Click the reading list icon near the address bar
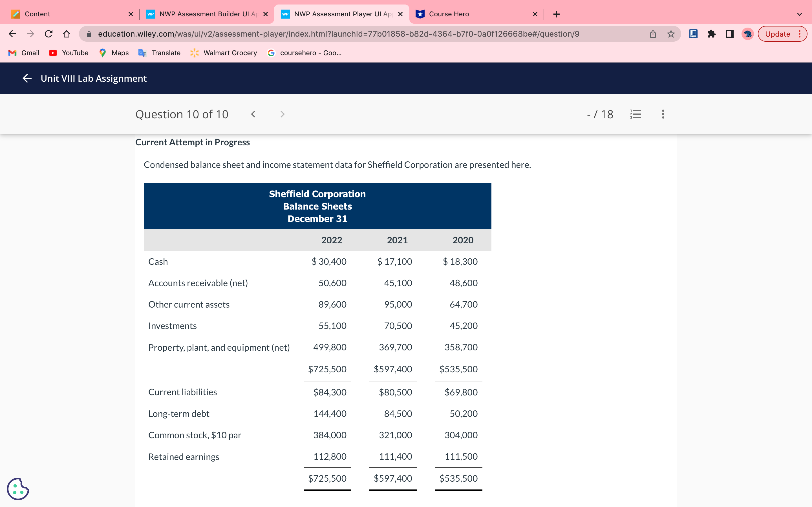This screenshot has width=812, height=507. point(693,34)
